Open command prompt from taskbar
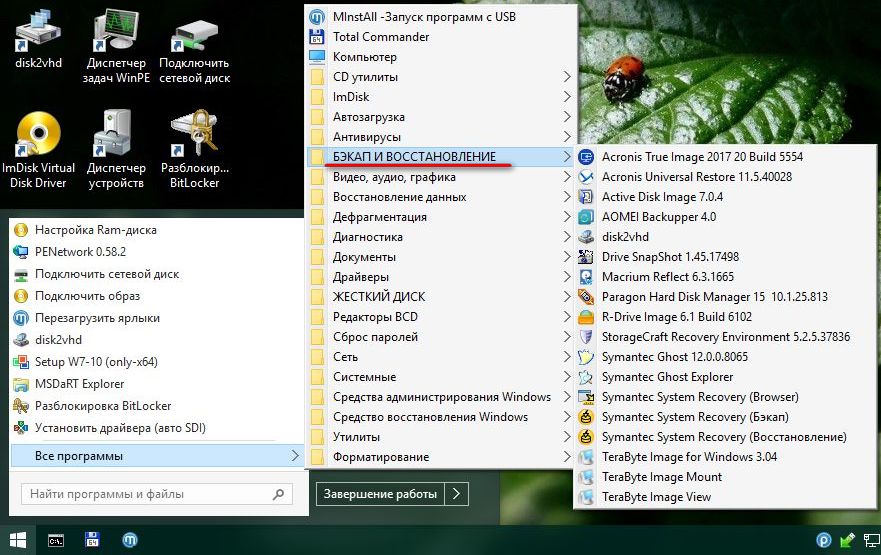881x555 pixels. pos(56,540)
